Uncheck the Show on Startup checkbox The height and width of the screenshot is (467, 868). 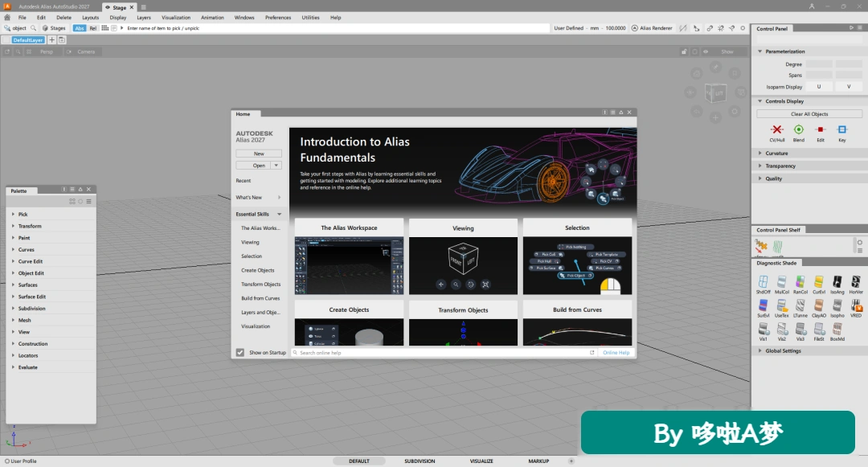pos(240,353)
